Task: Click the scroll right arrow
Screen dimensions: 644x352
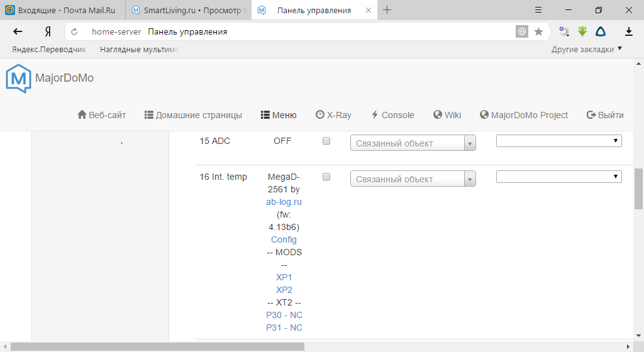Action: 628,347
